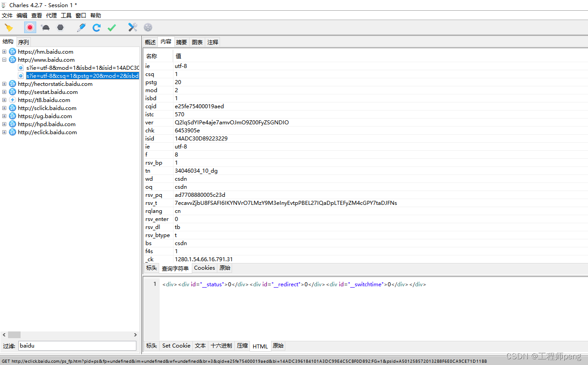Click the tree horizontal scrollbar left arrow
The width and height of the screenshot is (588, 365).
pyautogui.click(x=4, y=335)
